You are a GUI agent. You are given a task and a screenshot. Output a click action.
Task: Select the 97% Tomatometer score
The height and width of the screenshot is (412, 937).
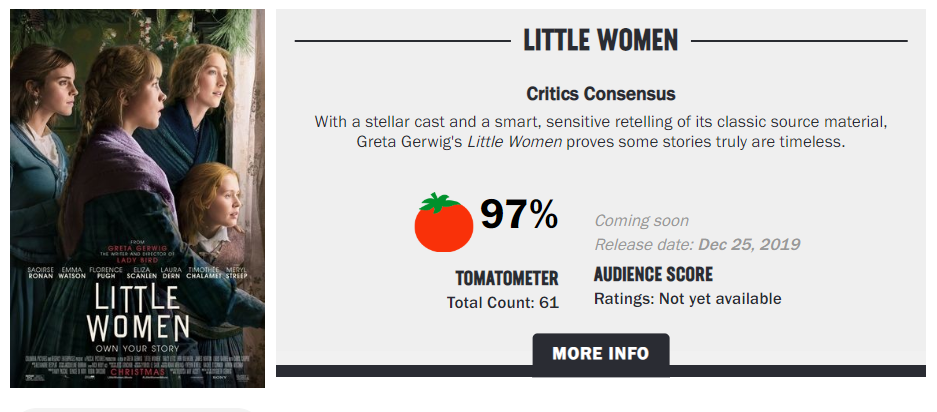518,215
